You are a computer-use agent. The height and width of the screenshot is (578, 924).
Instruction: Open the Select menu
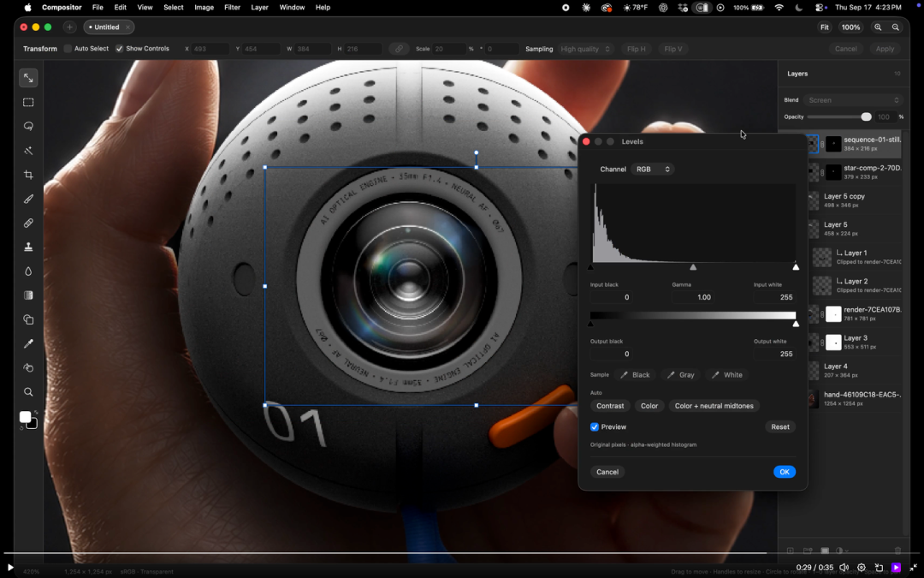coord(173,8)
